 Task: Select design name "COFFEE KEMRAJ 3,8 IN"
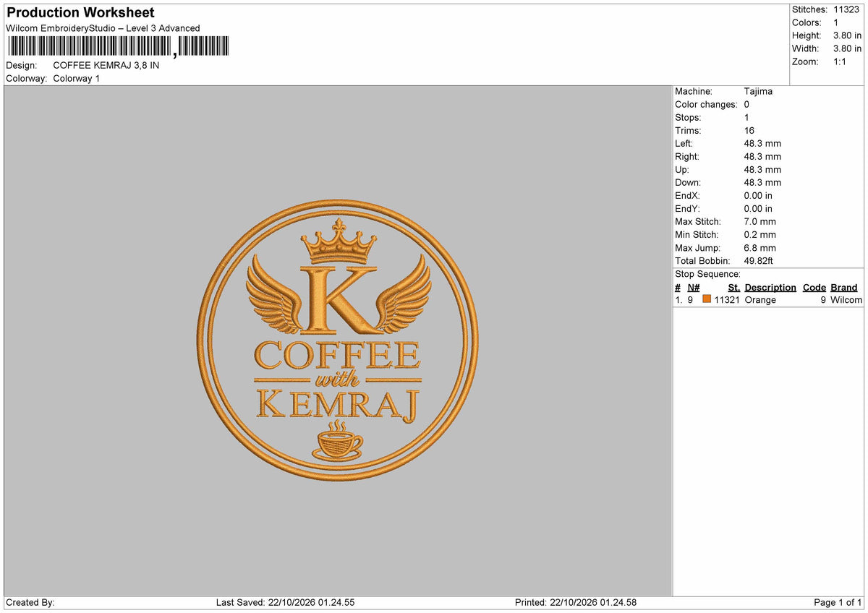[106, 65]
